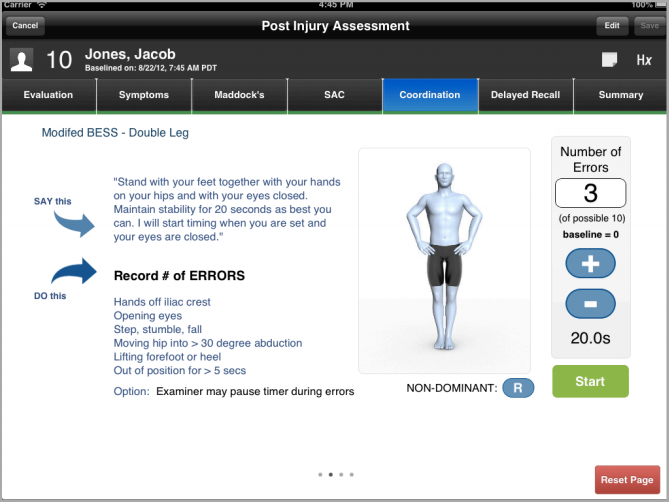Tap the Number of Errors field
This screenshot has width=670, height=502.
[x=591, y=193]
